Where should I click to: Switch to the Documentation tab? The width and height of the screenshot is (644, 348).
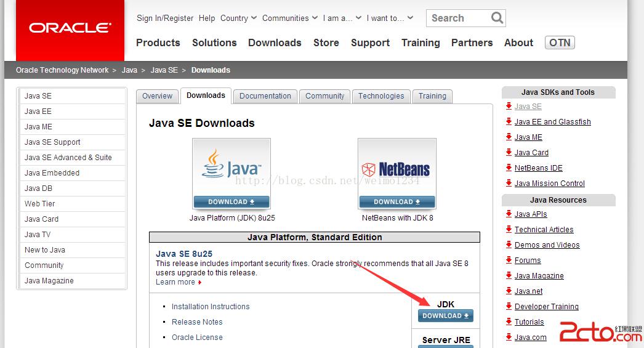coord(265,96)
